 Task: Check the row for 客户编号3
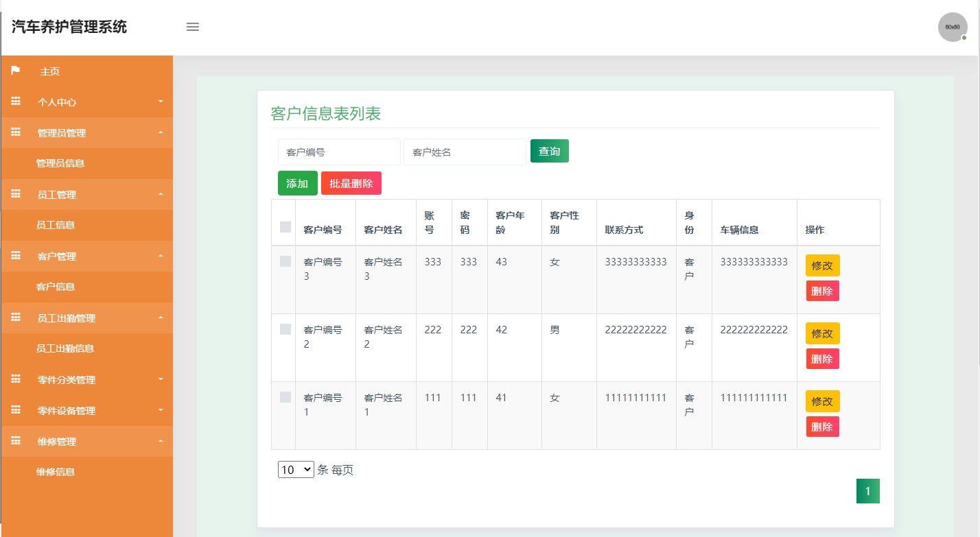click(285, 261)
